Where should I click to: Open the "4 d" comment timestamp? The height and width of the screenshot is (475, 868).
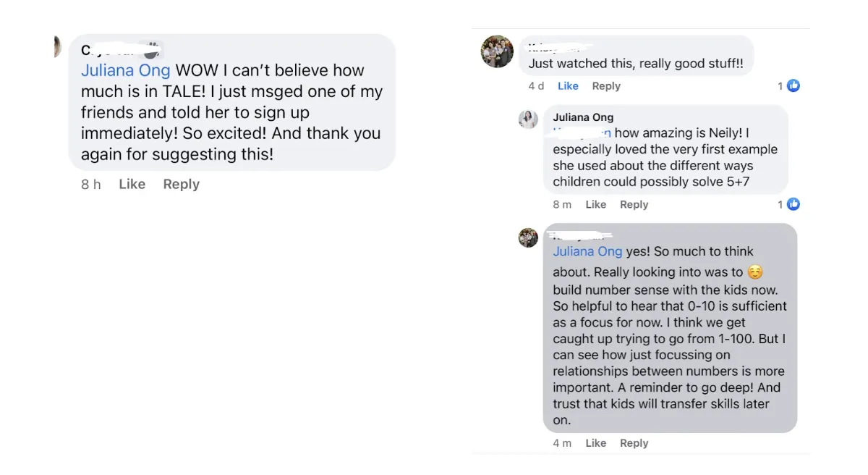[x=536, y=86]
